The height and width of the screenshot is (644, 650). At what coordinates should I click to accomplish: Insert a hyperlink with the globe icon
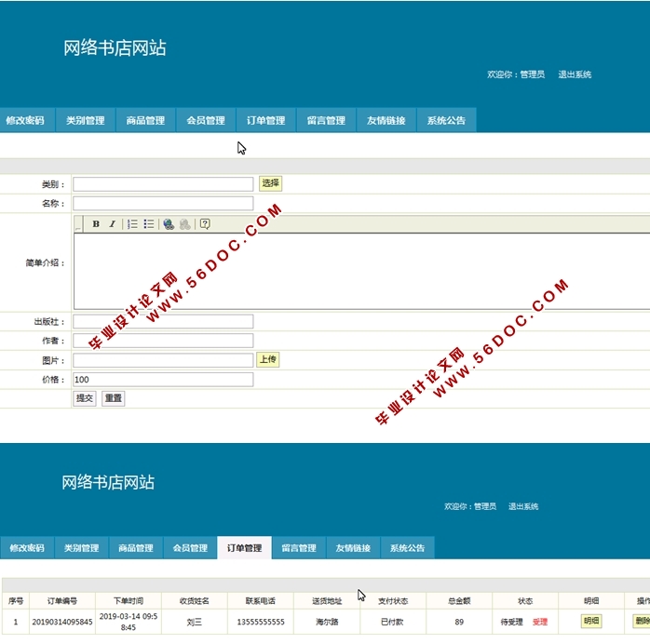169,223
